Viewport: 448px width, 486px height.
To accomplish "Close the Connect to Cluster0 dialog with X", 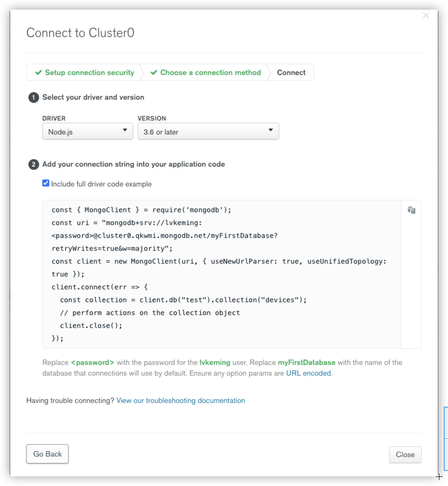I will click(426, 16).
